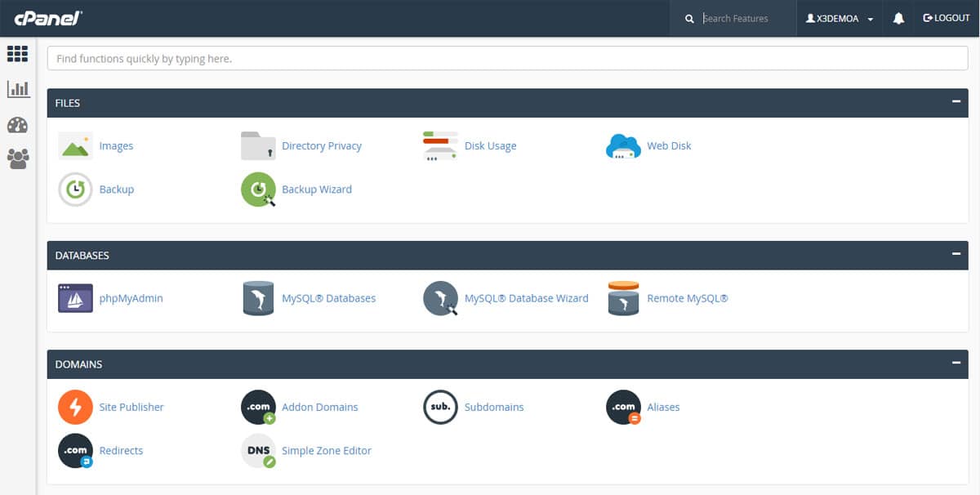Open the Site Publisher lightning icon
The image size is (980, 495).
(75, 407)
